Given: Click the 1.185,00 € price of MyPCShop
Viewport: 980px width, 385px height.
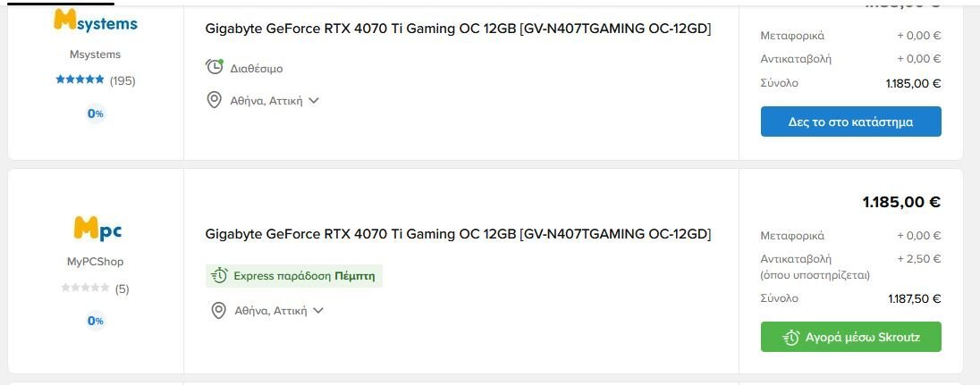Looking at the screenshot, I should click(902, 202).
